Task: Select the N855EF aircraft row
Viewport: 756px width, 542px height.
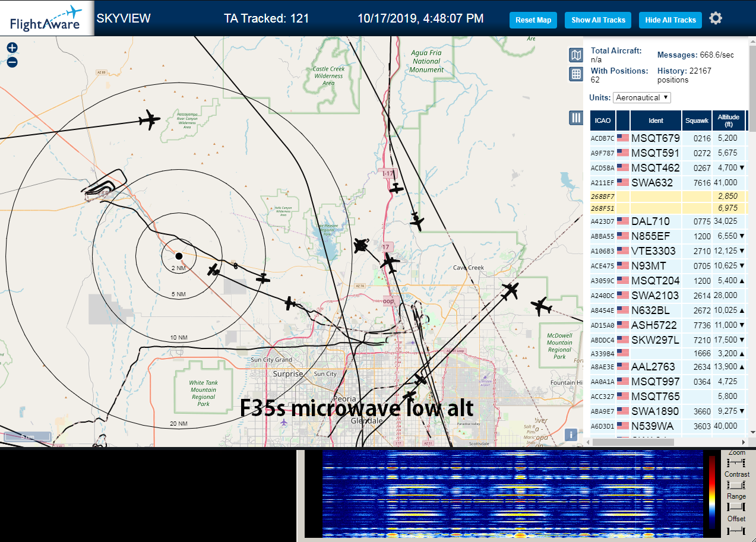Action: [x=669, y=236]
